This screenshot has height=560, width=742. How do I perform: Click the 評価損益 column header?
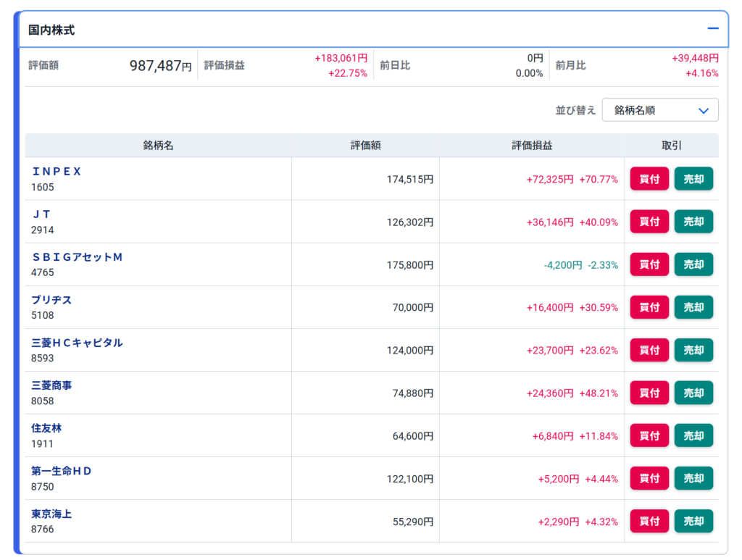pyautogui.click(x=531, y=146)
